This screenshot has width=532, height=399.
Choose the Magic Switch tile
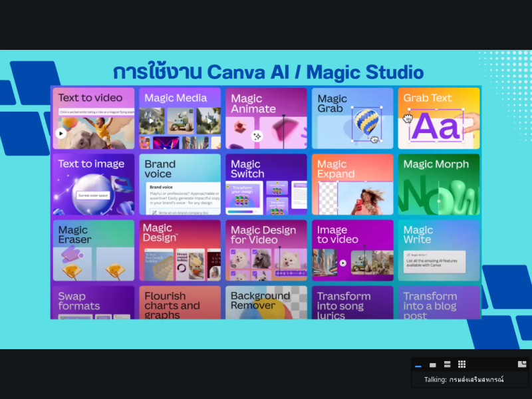[266, 184]
